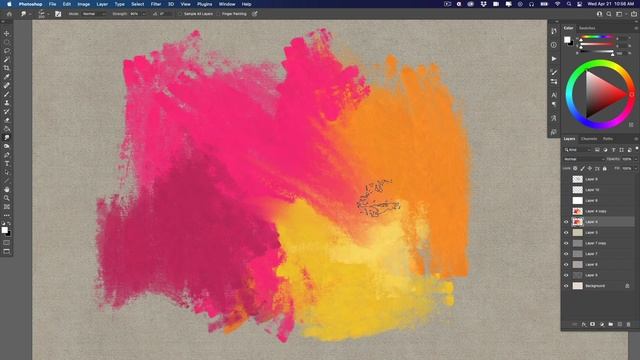Open the Paragraph panel icon
The image size is (640, 360).
(x=554, y=104)
